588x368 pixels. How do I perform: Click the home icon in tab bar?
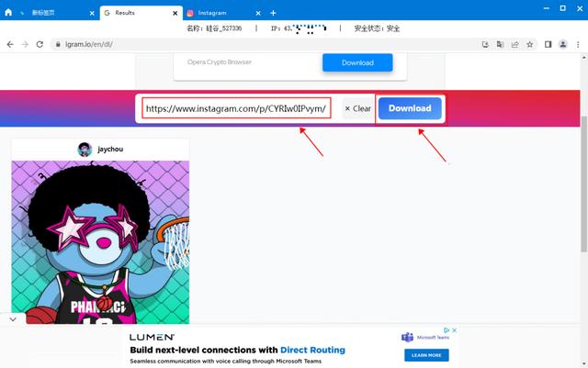(x=8, y=12)
